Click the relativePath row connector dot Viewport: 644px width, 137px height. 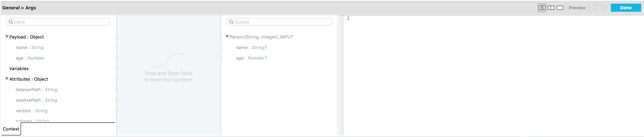click(116, 100)
